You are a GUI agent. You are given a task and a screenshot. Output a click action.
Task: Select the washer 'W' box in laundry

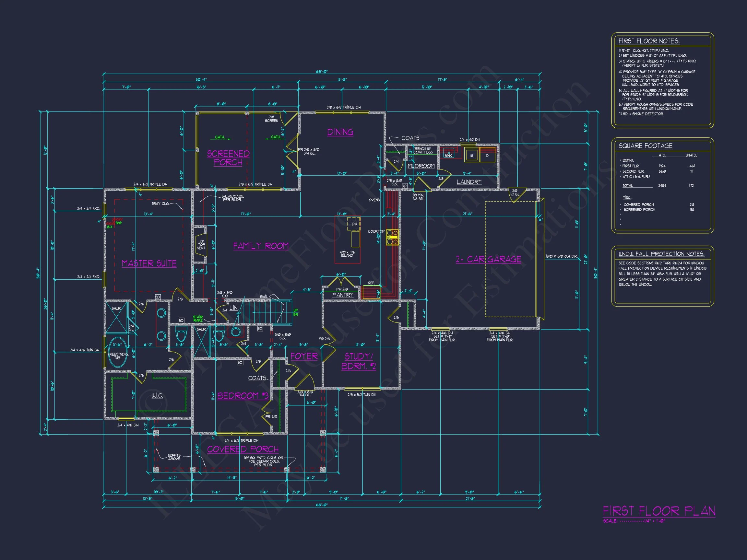point(471,155)
